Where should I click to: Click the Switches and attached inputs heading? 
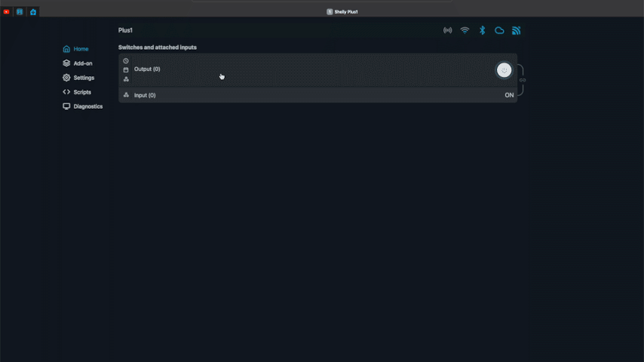coord(158,48)
